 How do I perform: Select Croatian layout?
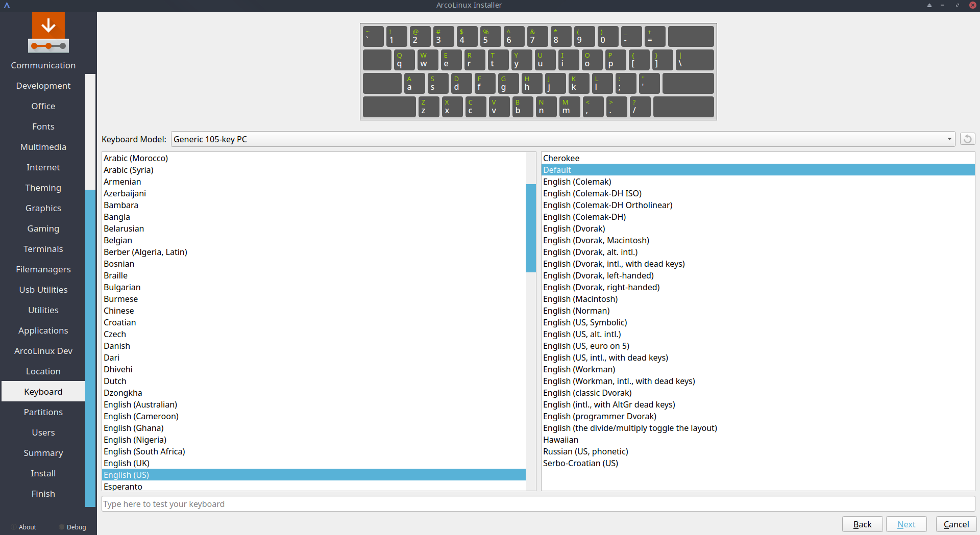point(313,322)
